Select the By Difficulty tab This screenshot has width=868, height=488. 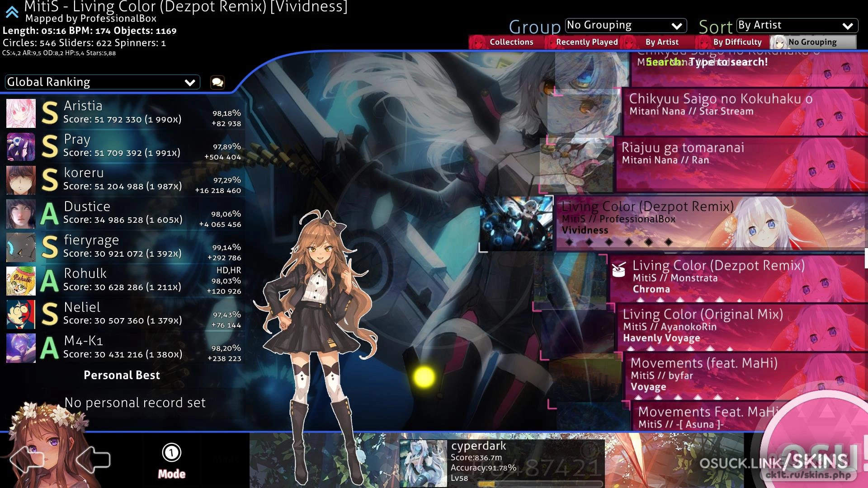[x=737, y=42]
